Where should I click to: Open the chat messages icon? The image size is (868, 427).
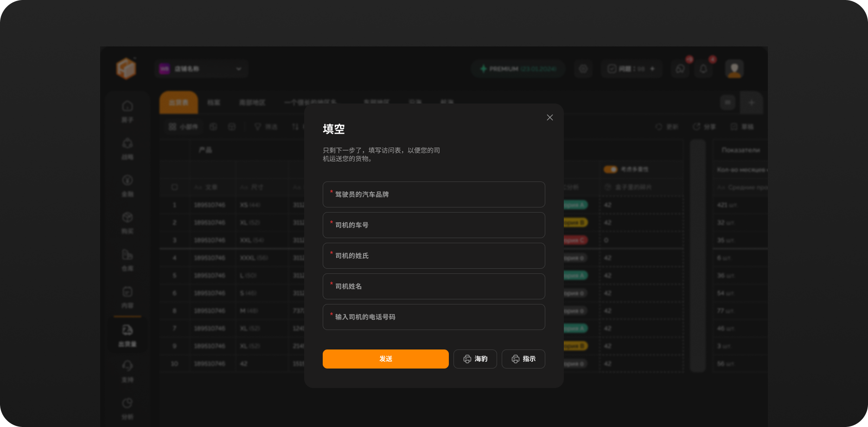tap(680, 69)
